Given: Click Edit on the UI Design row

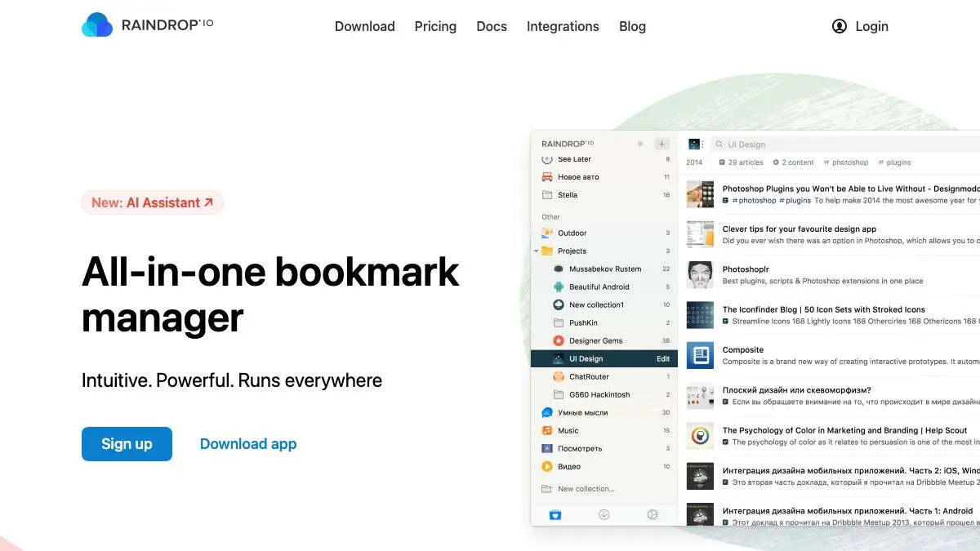Looking at the screenshot, I should (x=663, y=359).
